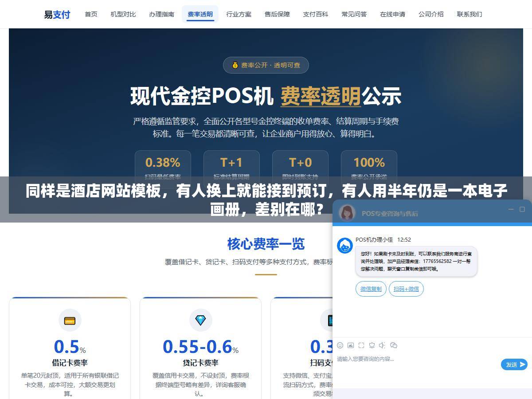Click the chat agent avatar in header
Screen dimensions: 532x399
tap(347, 213)
